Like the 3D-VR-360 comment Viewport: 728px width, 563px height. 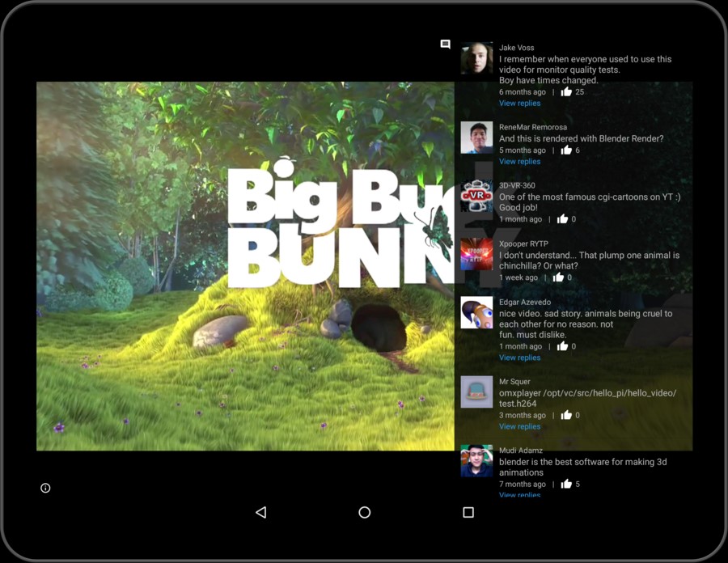[562, 218]
